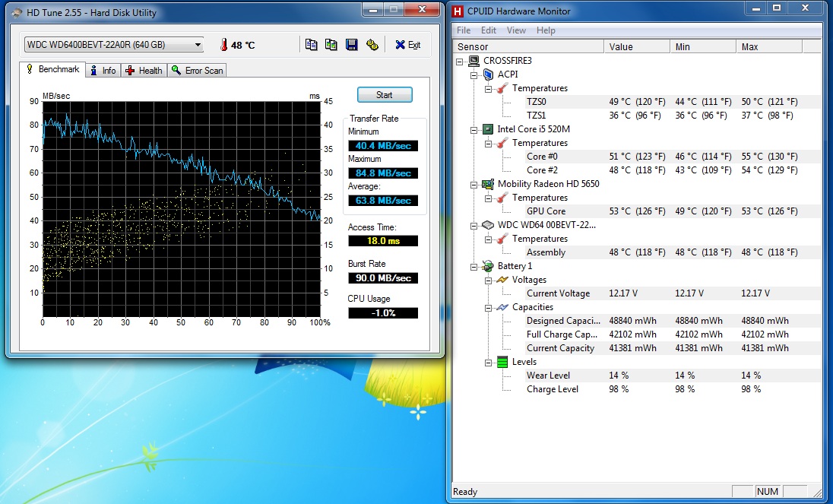The height and width of the screenshot is (504, 833).
Task: Click thermometer icon under Mobility Radeon
Action: point(502,198)
